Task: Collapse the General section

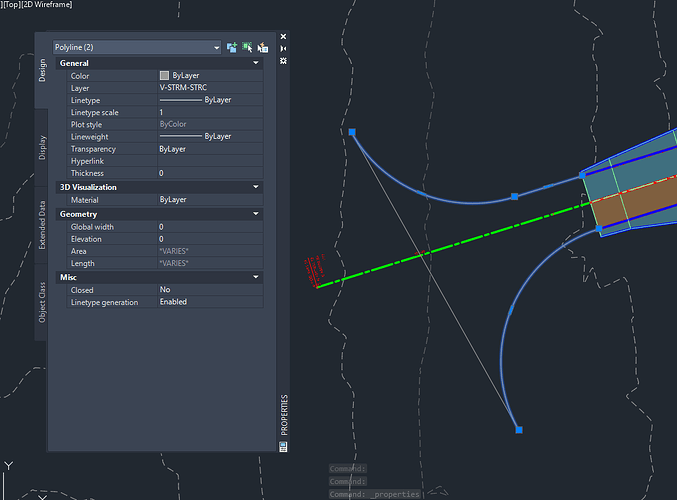Action: [x=256, y=63]
